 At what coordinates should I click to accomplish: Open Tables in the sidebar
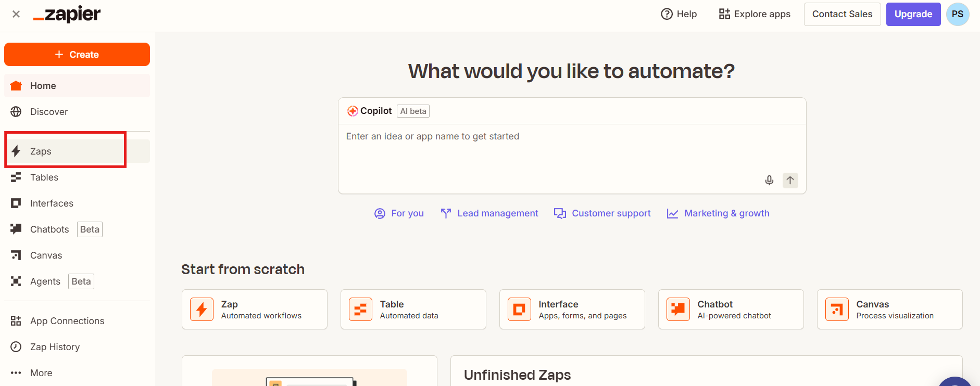[x=77, y=177]
